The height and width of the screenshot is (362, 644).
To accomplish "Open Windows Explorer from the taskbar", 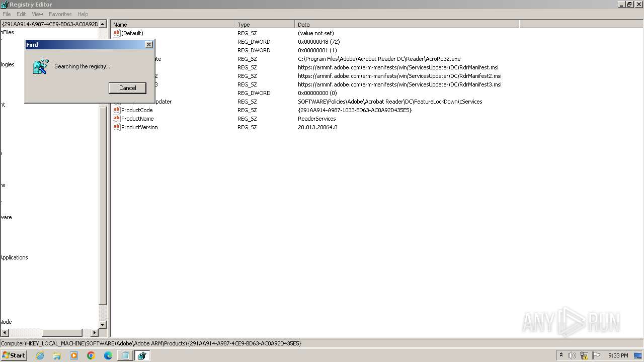I will pos(57,355).
